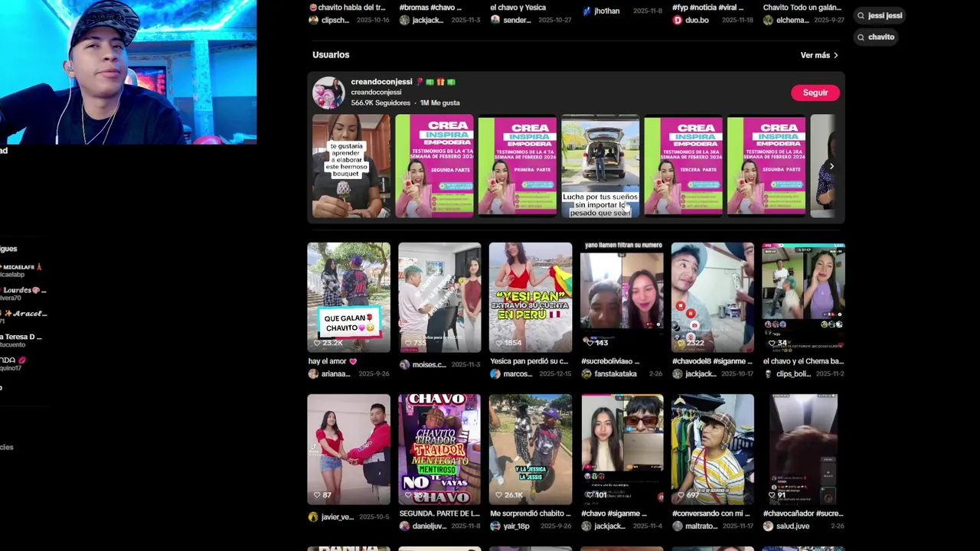Screen dimensions: 980x551
Task: Open fanstakataka author avatar
Action: 586,374
